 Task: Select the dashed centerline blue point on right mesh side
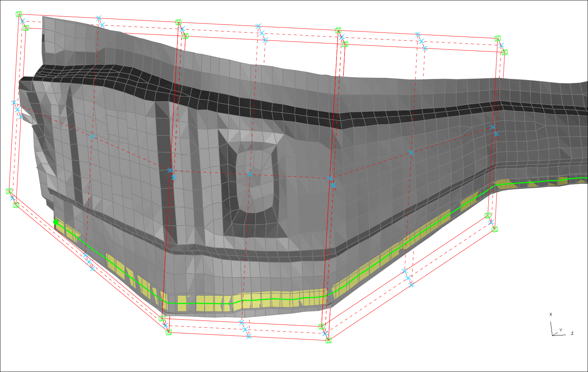(x=411, y=153)
